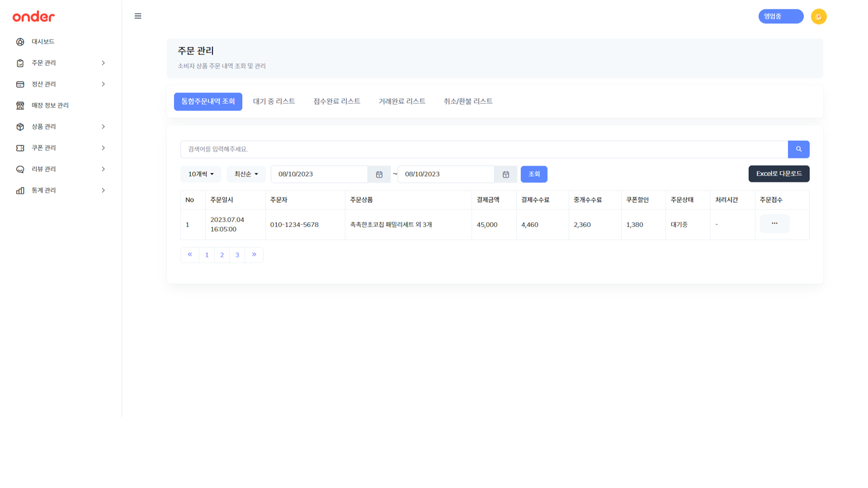Viewport: 868px width, 488px height.
Task: Click the Excel로 다운로드 button
Action: pyautogui.click(x=779, y=174)
